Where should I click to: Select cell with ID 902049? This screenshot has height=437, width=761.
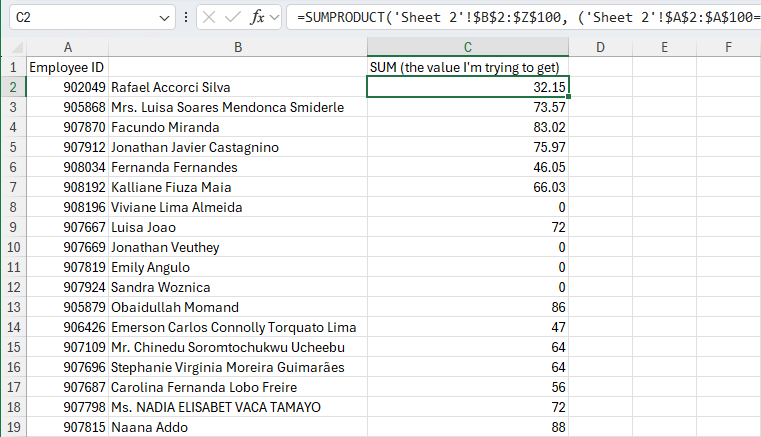pyautogui.click(x=67, y=87)
